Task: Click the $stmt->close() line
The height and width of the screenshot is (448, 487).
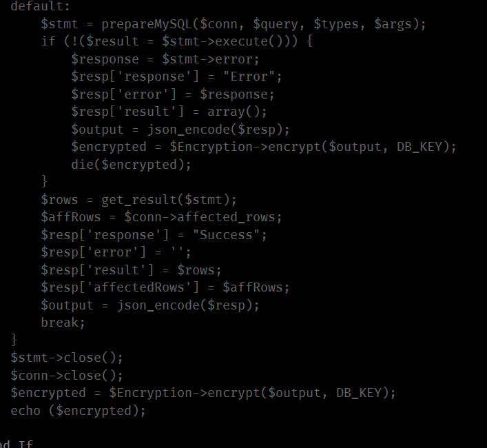Action: click(x=67, y=358)
